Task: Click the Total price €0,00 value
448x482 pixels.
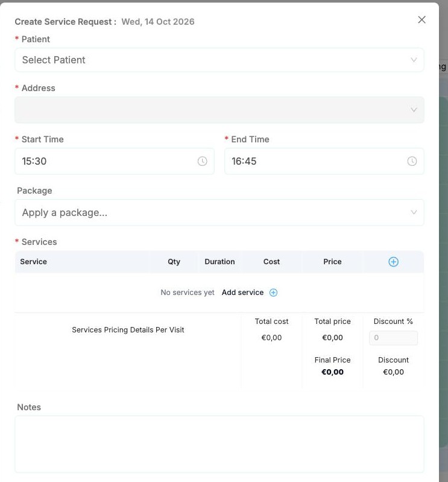Action: click(332, 338)
